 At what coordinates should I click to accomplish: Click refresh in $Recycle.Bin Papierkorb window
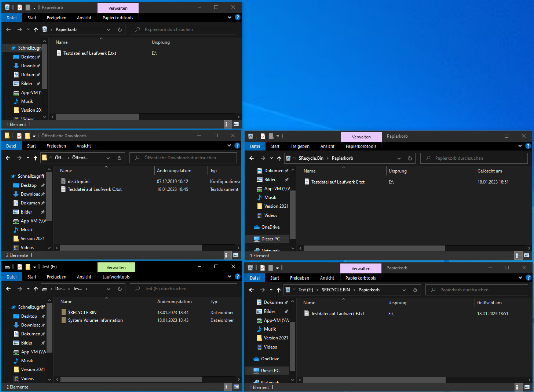click(x=410, y=158)
